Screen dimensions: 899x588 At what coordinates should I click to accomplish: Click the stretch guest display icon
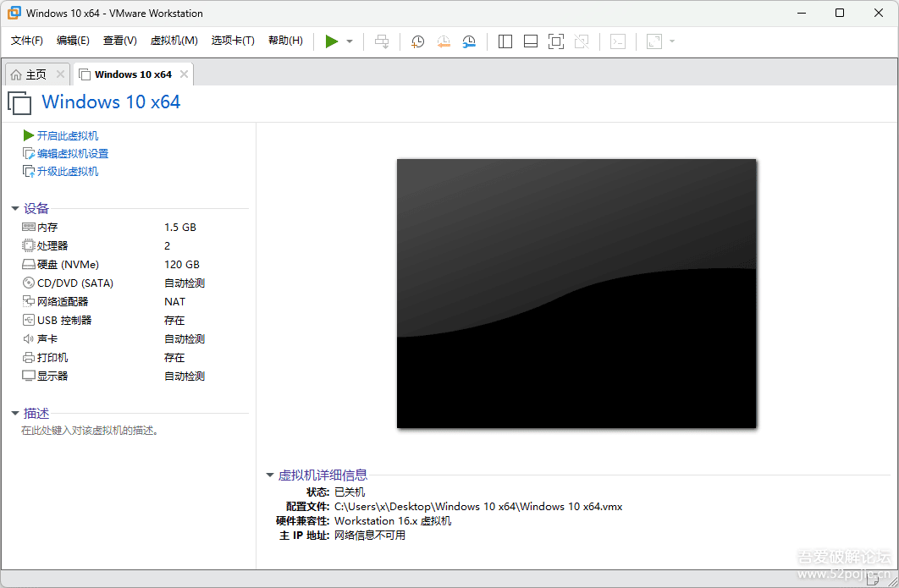(654, 41)
